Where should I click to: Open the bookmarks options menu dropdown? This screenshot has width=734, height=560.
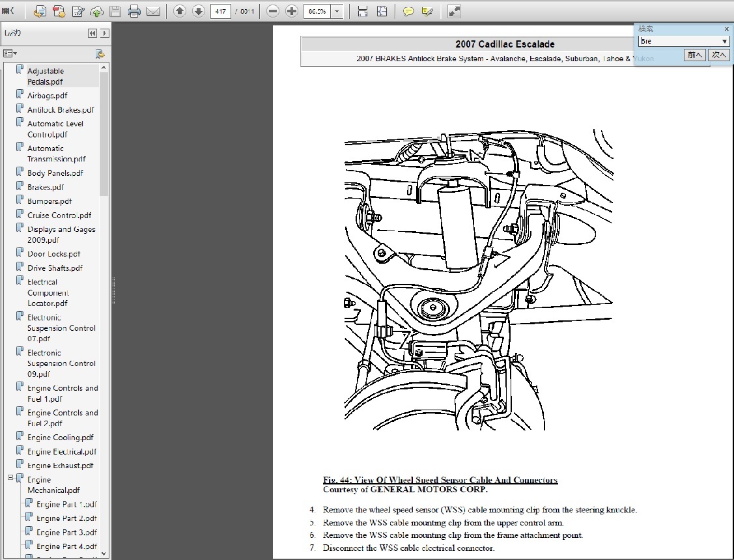(10, 53)
